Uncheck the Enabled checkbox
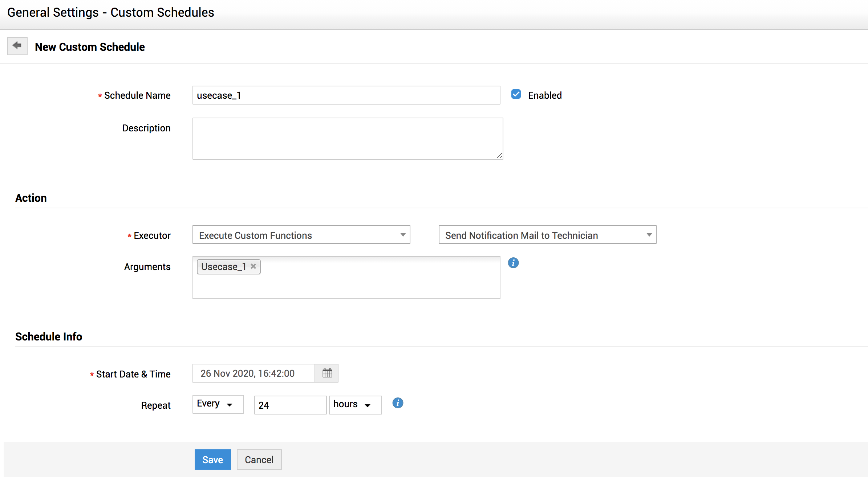Viewport: 868px width, 490px height. pyautogui.click(x=516, y=94)
